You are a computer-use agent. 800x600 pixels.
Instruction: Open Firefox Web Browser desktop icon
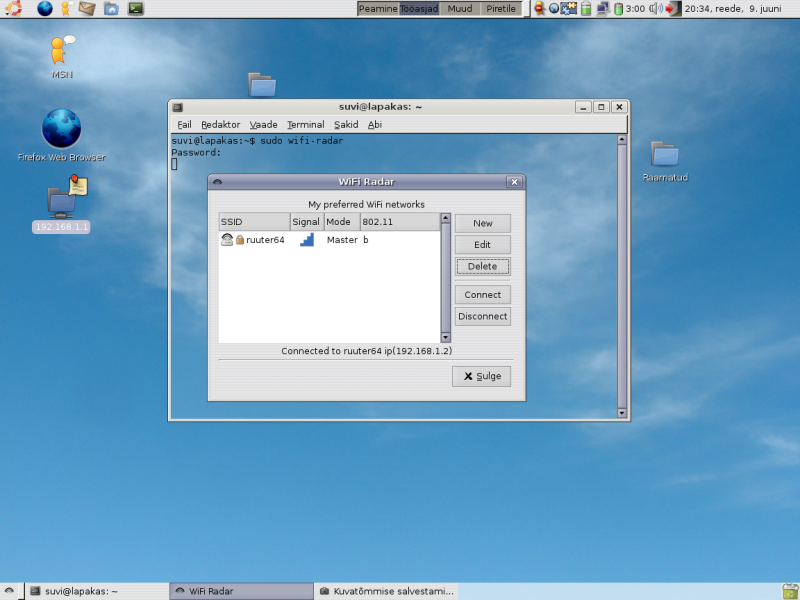[61, 135]
